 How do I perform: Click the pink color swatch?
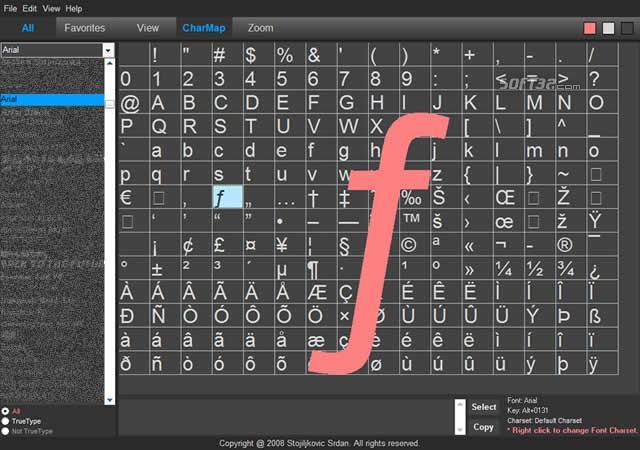tap(590, 28)
